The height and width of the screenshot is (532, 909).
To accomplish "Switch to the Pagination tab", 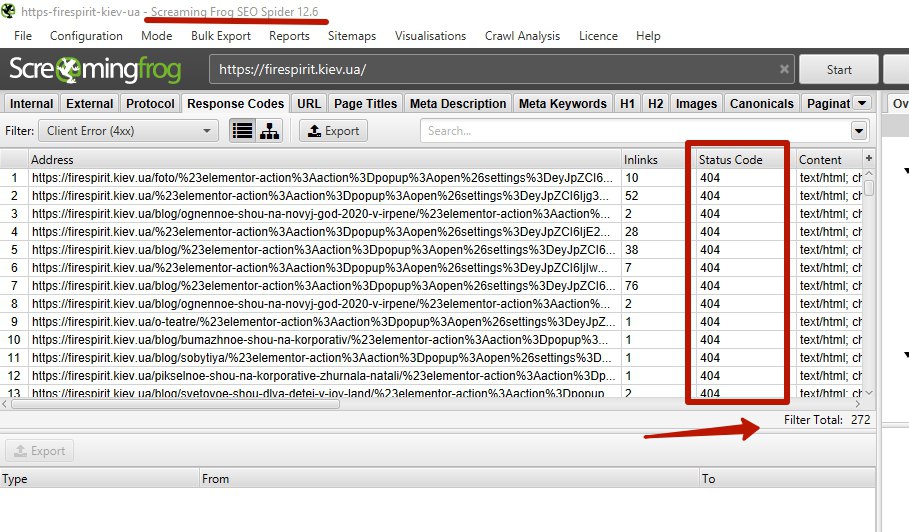I will [x=828, y=104].
